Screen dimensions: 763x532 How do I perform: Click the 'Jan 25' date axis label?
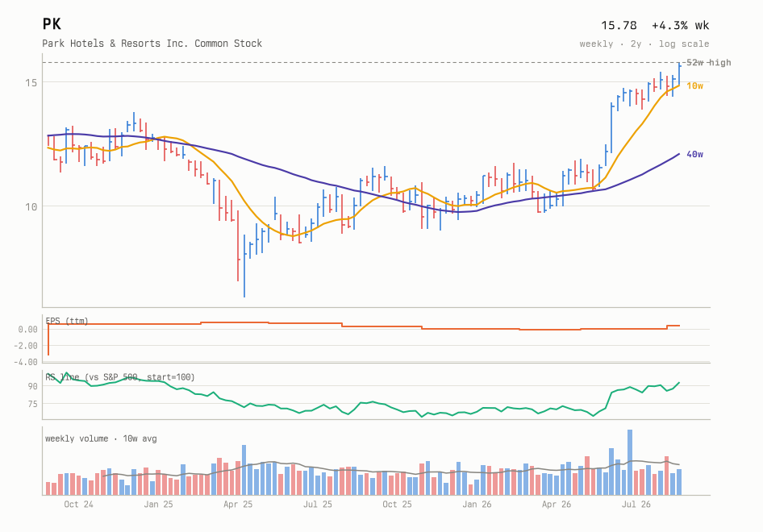(x=158, y=505)
